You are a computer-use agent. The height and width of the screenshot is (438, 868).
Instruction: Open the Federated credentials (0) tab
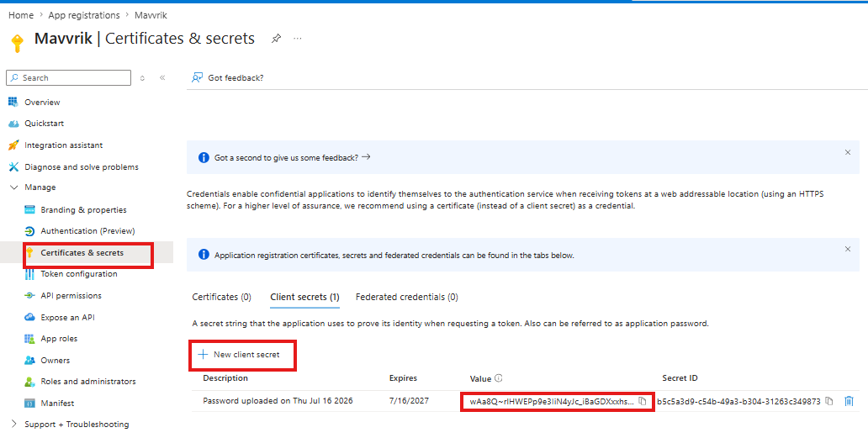click(x=407, y=297)
